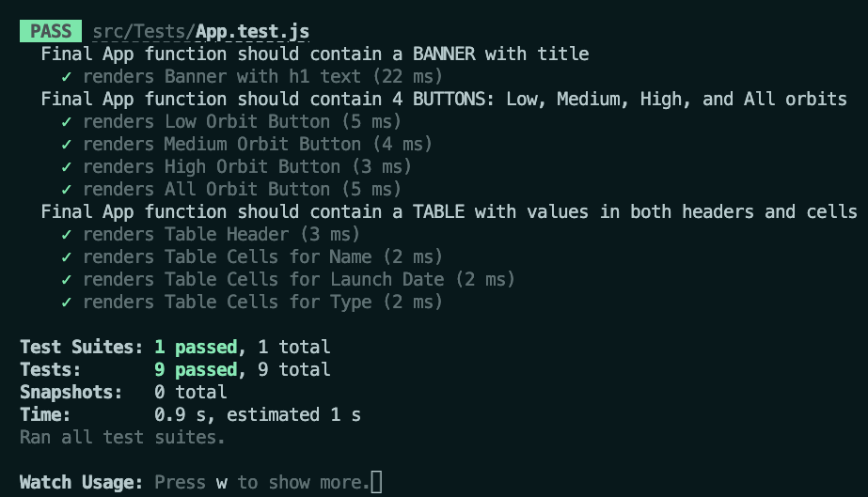The width and height of the screenshot is (868, 497).
Task: Click the TABLE with values describe heading
Action: [x=449, y=212]
